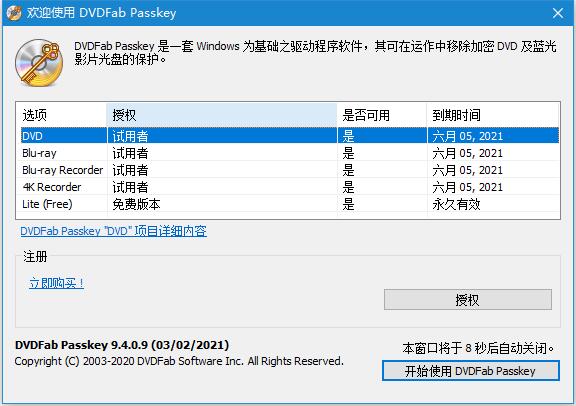Click 是 in the Lite (Free) row

[x=348, y=204]
